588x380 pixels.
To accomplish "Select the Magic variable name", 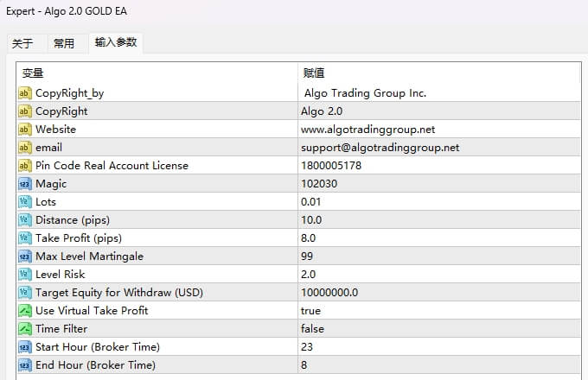I will tap(51, 184).
